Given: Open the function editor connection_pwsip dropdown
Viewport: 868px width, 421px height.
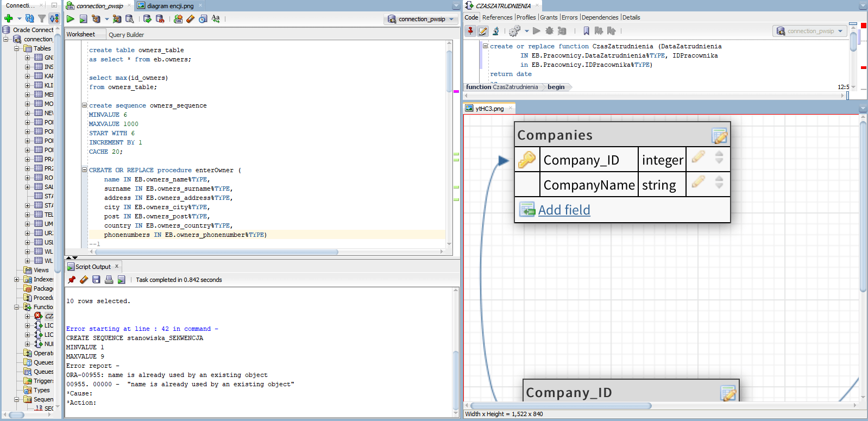Looking at the screenshot, I should (840, 31).
